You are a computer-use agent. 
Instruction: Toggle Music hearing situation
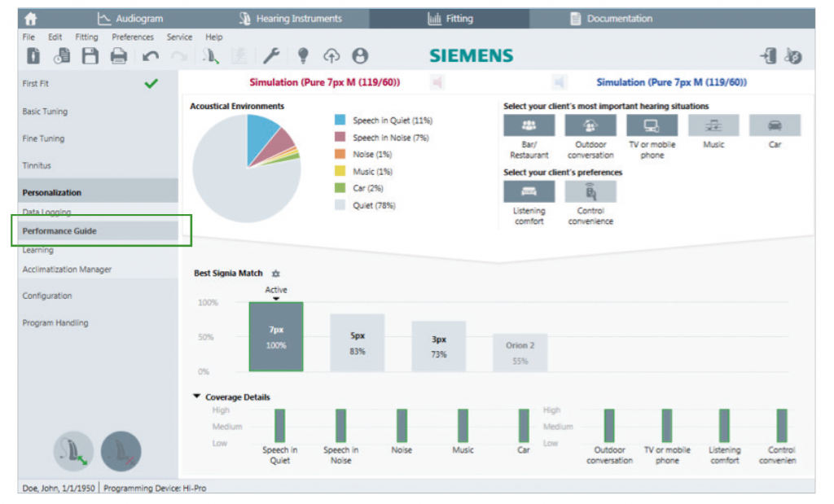tap(713, 125)
